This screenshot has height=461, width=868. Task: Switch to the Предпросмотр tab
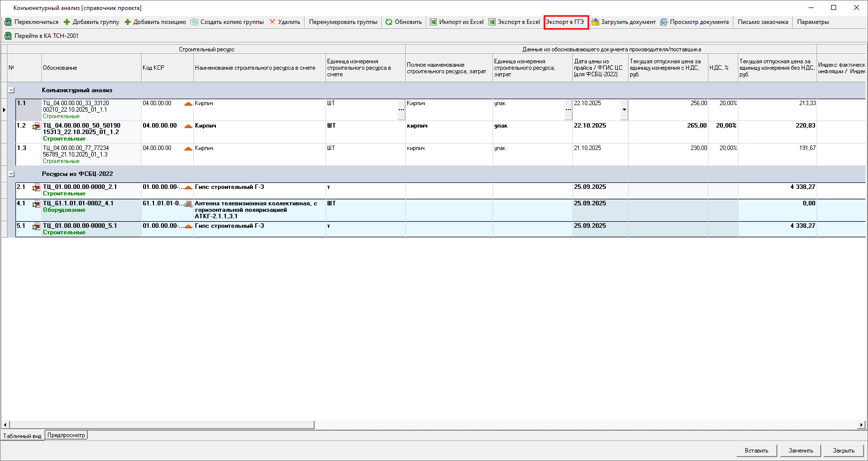click(x=66, y=435)
